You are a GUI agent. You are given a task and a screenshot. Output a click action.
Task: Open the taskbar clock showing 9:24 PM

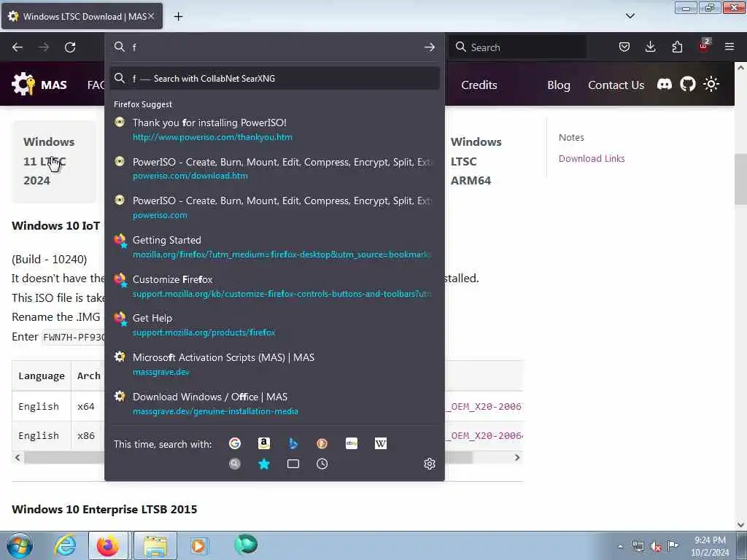tap(710, 545)
